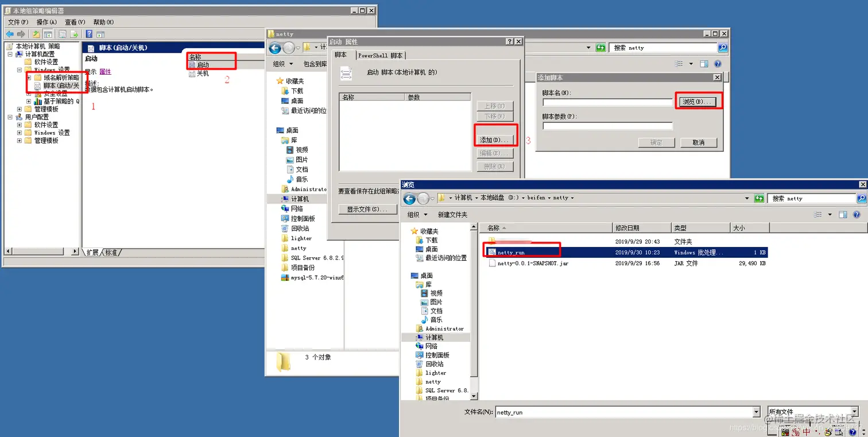Viewport: 868px width, 437px height.
Task: Select the 关机 script entry
Action: pos(203,74)
